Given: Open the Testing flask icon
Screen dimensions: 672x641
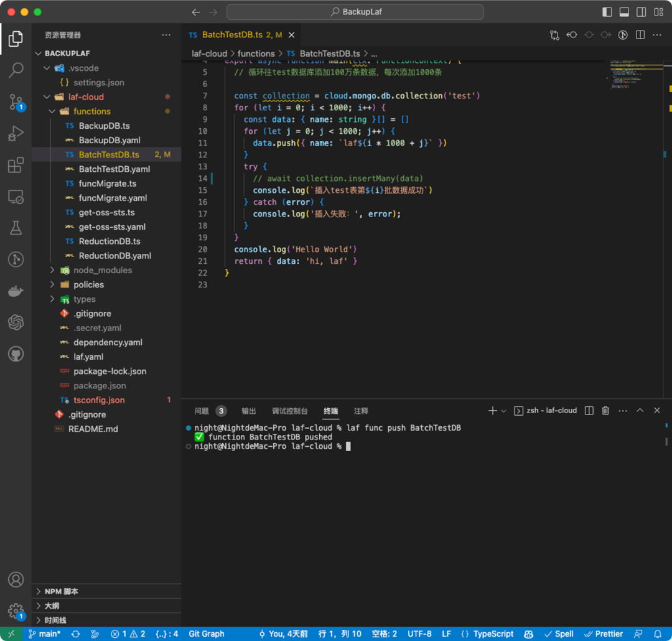Looking at the screenshot, I should tap(16, 228).
